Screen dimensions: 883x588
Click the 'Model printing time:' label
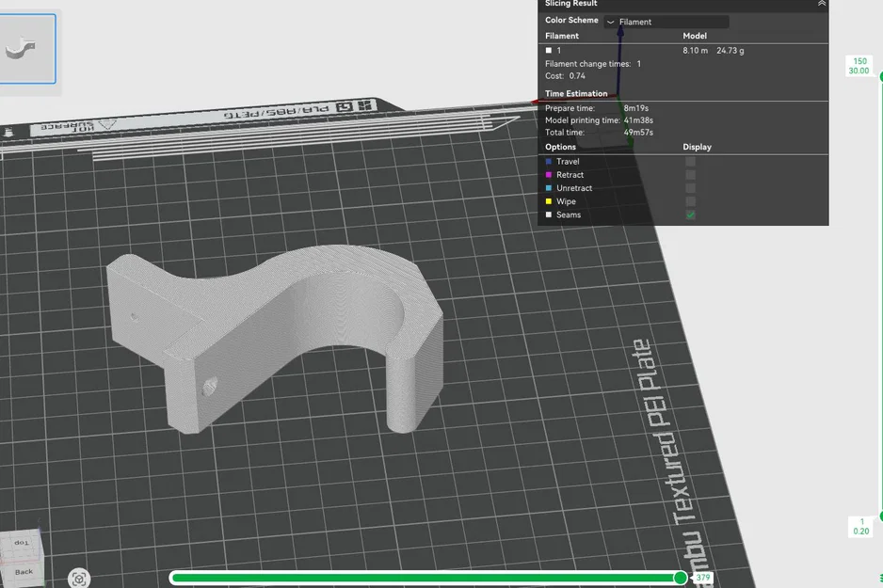583,120
